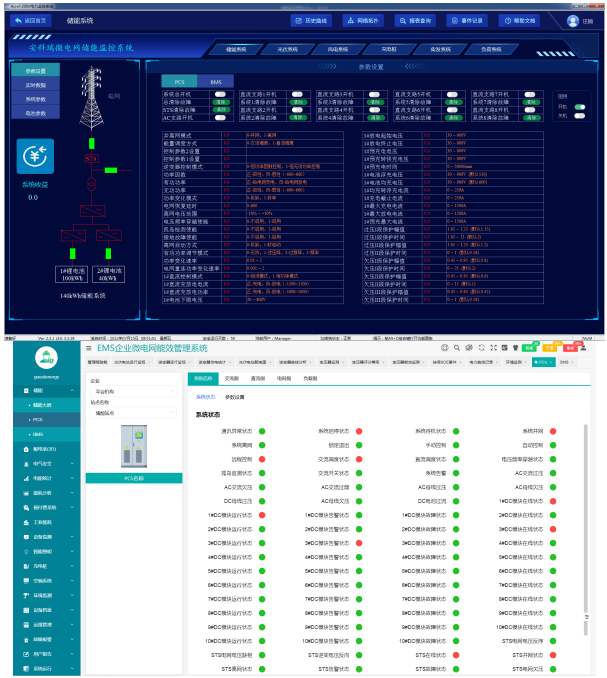Open the 站点名称 dropdown
The width and height of the screenshot is (607, 678).
point(133,413)
